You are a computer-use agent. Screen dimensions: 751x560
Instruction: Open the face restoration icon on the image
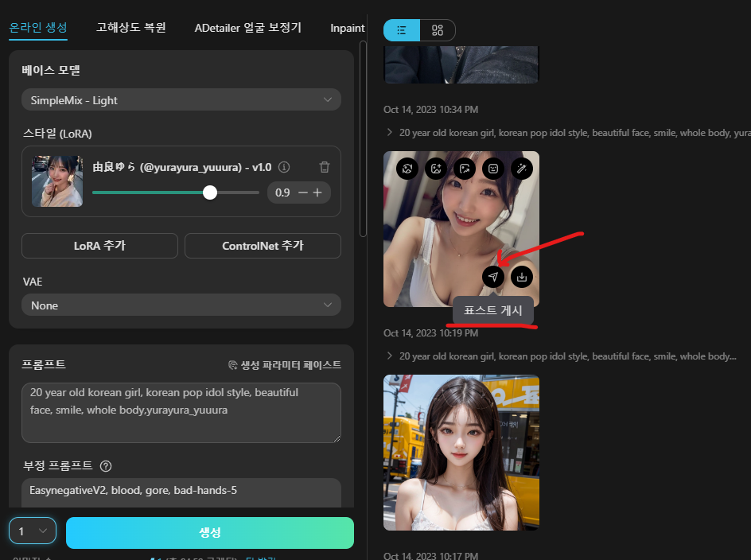tap(493, 169)
